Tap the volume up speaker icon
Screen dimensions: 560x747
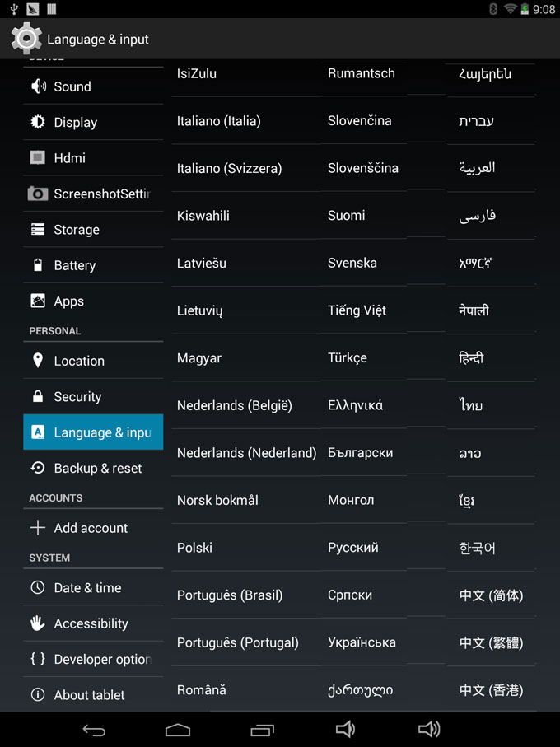pyautogui.click(x=429, y=729)
